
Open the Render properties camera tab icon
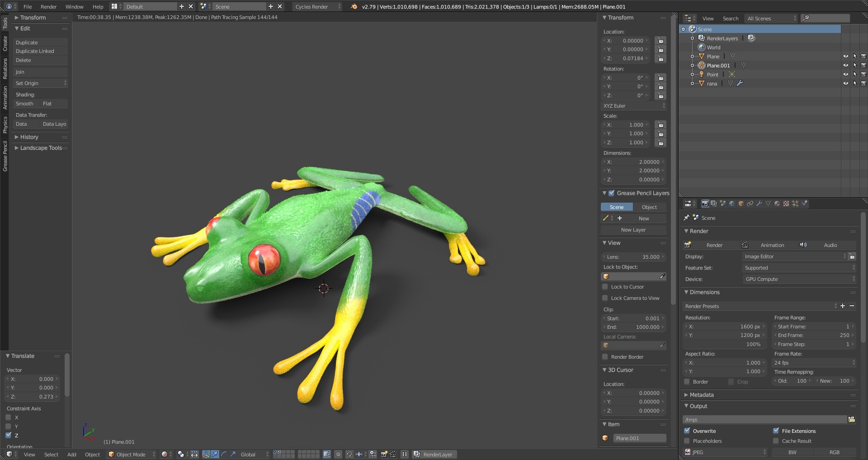click(705, 204)
